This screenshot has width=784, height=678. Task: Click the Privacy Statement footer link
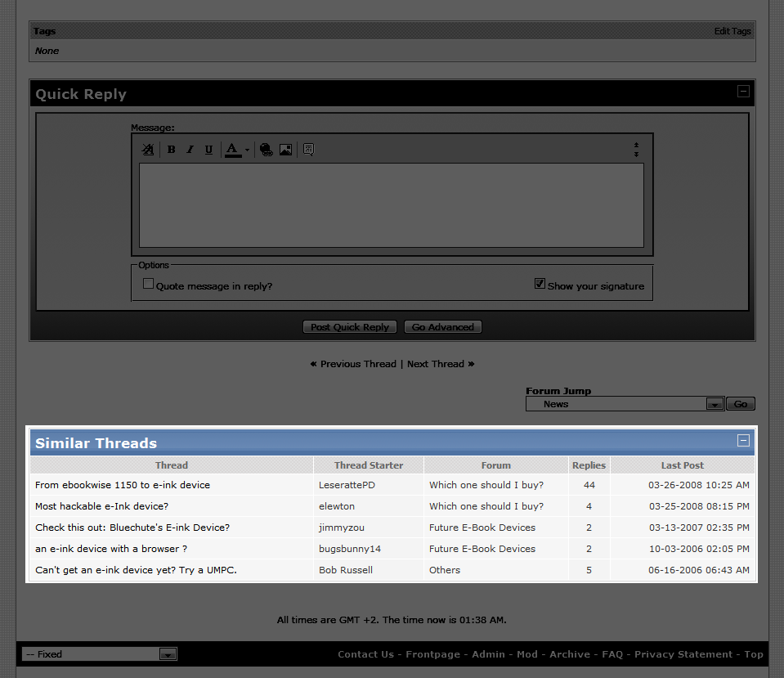click(683, 654)
